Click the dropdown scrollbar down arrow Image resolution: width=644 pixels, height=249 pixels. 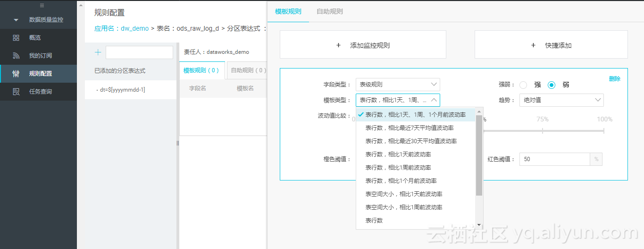pos(479,225)
